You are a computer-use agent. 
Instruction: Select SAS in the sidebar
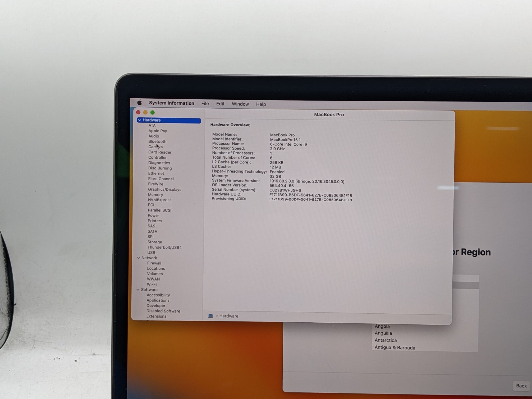click(x=151, y=226)
